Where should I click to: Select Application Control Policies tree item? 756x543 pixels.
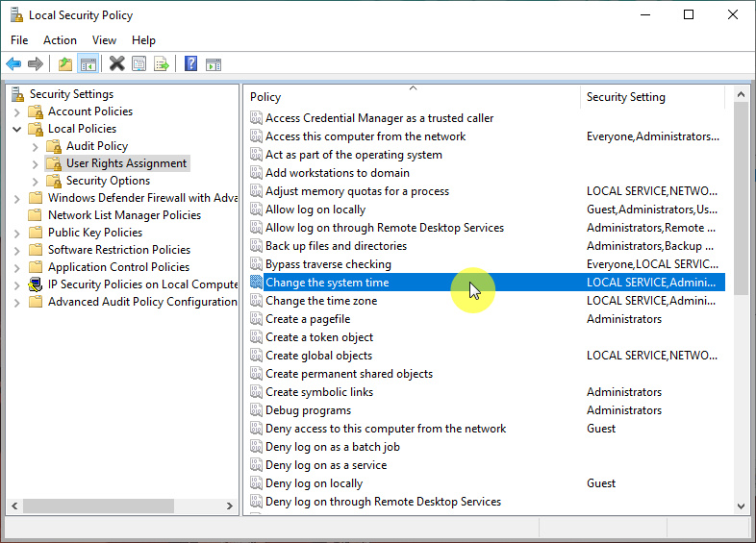[118, 267]
